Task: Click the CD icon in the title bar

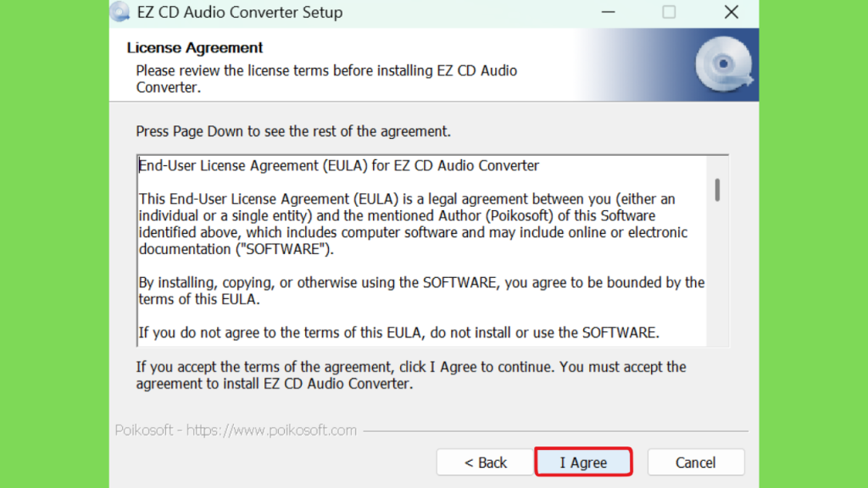Action: click(119, 12)
